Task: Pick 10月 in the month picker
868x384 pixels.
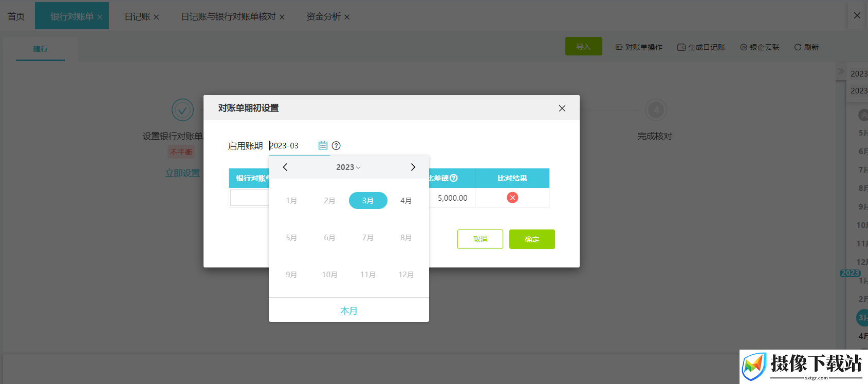Action: click(329, 275)
